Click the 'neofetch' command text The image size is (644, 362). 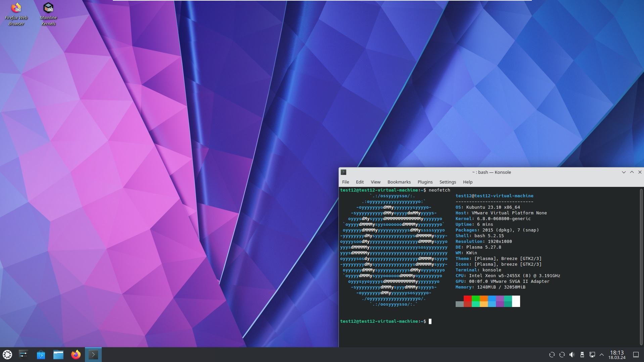click(439, 190)
